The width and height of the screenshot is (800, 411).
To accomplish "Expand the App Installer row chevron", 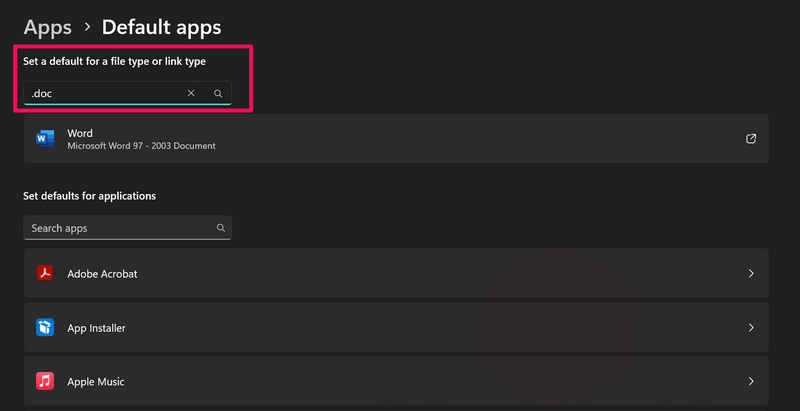I will pos(750,327).
